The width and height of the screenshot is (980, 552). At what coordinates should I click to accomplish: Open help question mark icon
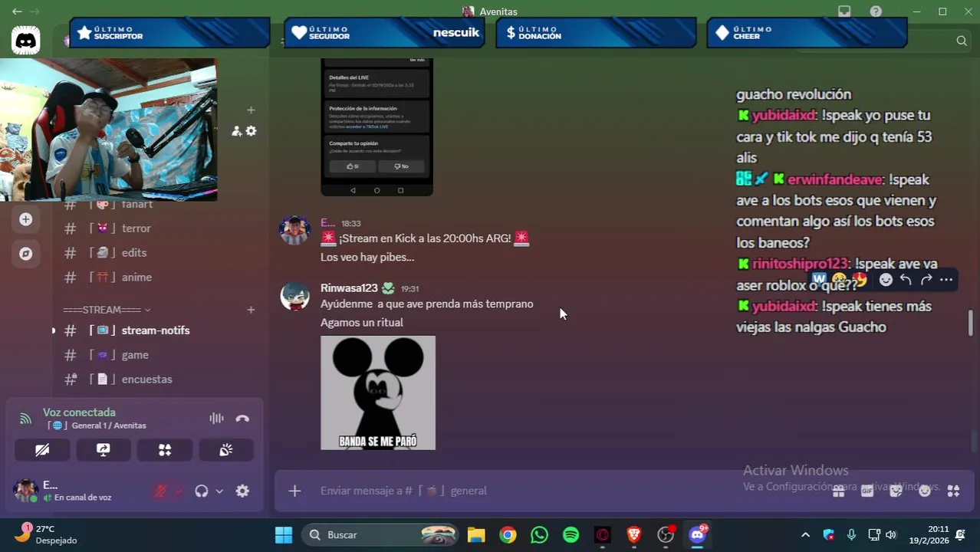(x=876, y=11)
